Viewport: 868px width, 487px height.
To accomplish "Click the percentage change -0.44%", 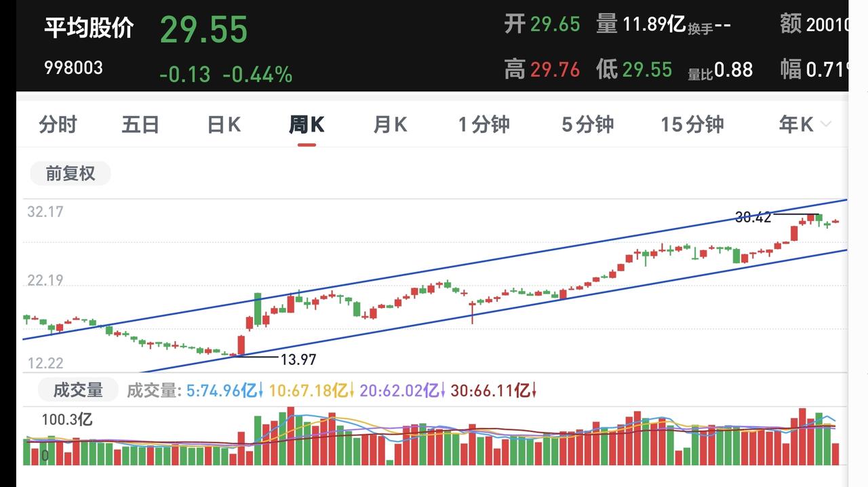I will [258, 74].
